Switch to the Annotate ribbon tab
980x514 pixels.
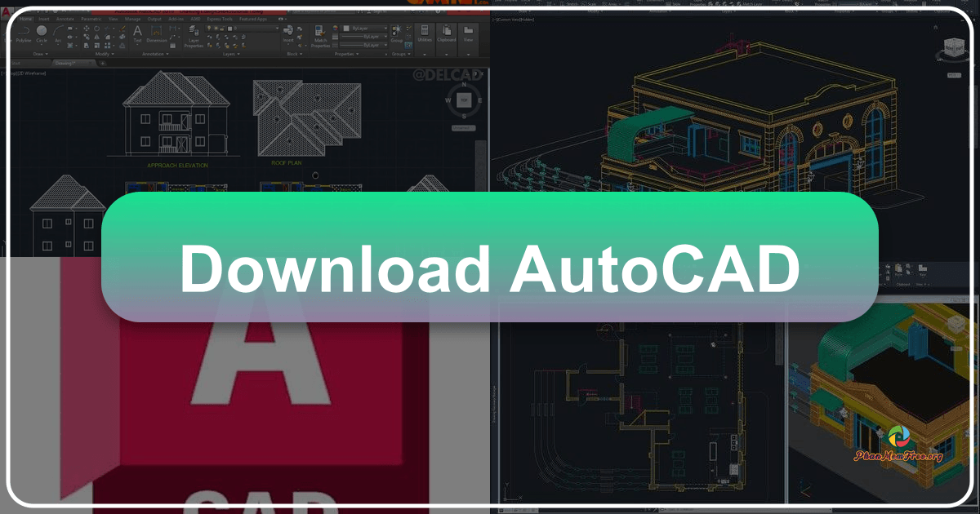click(x=65, y=20)
